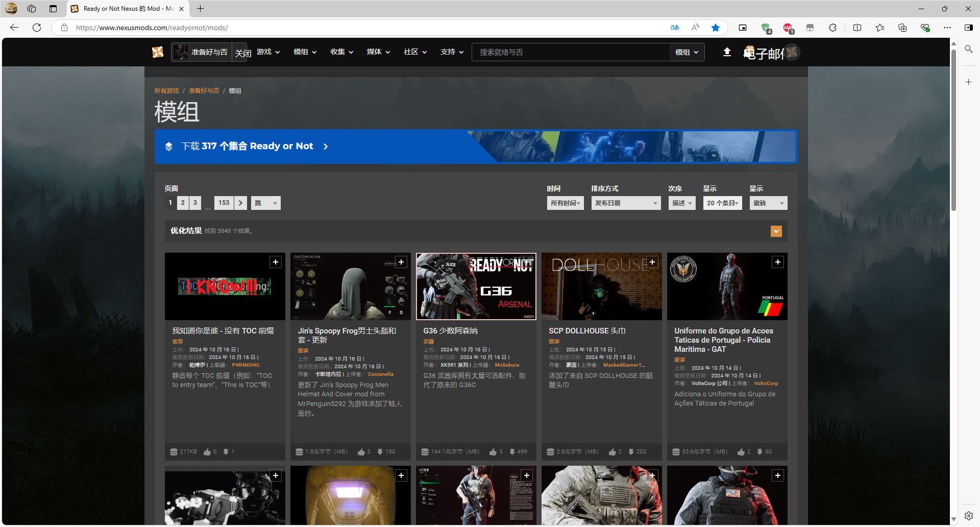Open the Uniforme Portugal mod thumbnail

(727, 286)
